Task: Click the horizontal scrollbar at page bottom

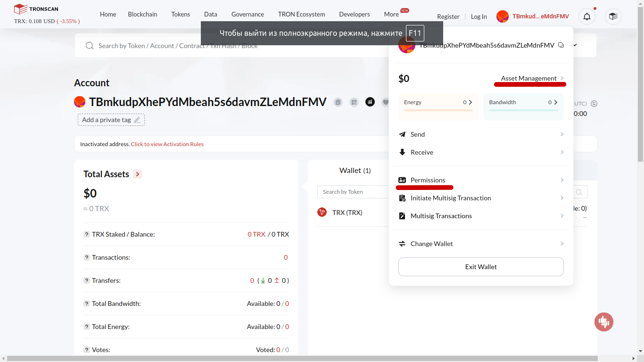Action: (x=302, y=359)
